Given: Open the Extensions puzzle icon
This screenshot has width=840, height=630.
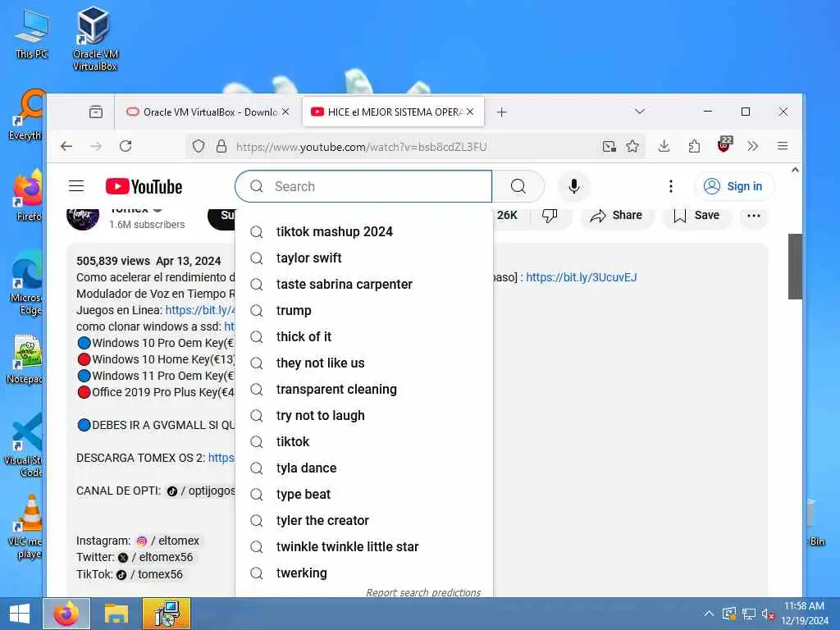Looking at the screenshot, I should point(694,146).
